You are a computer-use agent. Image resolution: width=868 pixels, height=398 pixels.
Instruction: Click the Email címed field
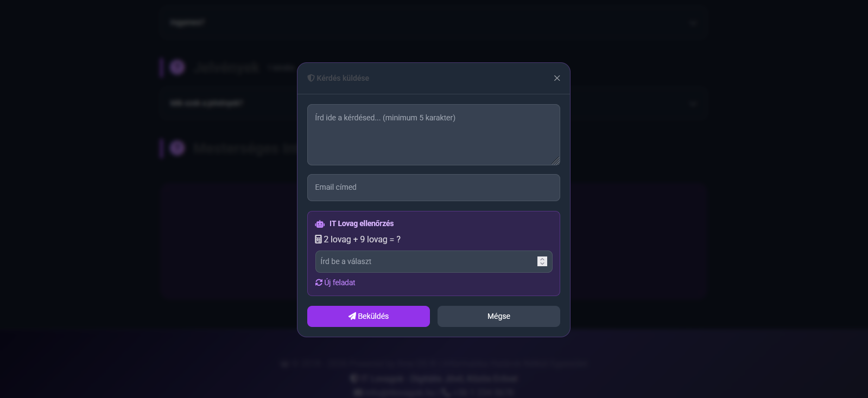[x=433, y=188]
